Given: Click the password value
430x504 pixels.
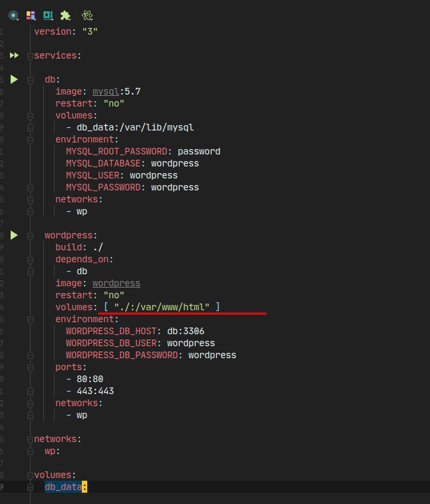Looking at the screenshot, I should pos(199,151).
